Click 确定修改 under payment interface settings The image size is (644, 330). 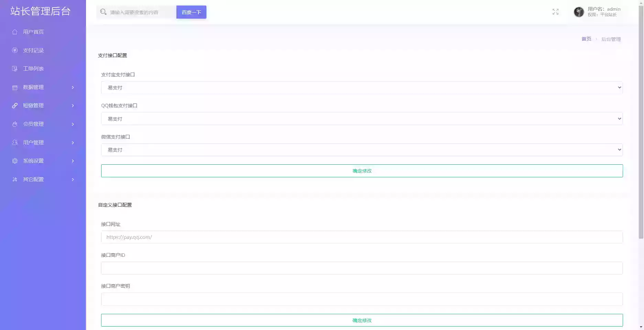[x=362, y=171]
